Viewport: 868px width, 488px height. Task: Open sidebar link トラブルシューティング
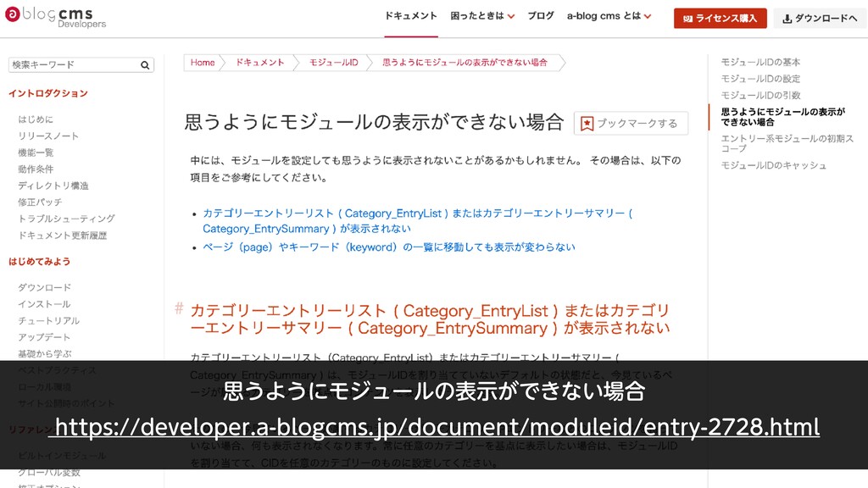click(x=66, y=219)
